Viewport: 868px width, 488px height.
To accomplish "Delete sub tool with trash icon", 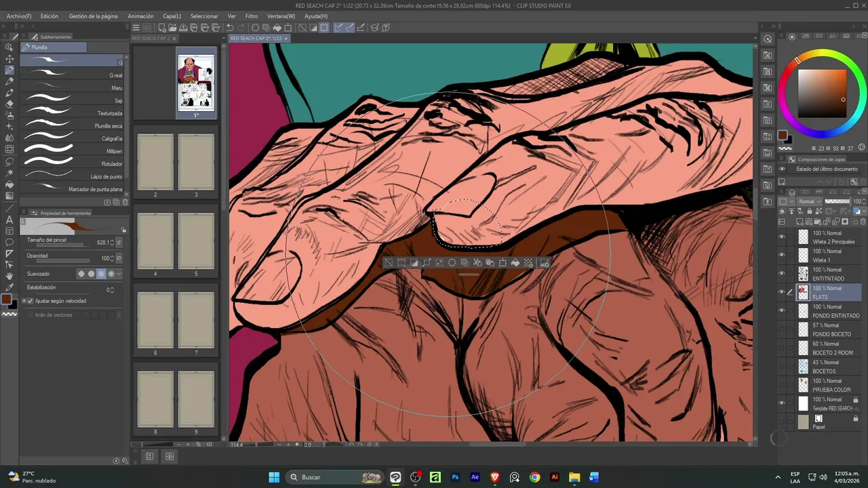I will pyautogui.click(x=125, y=202).
